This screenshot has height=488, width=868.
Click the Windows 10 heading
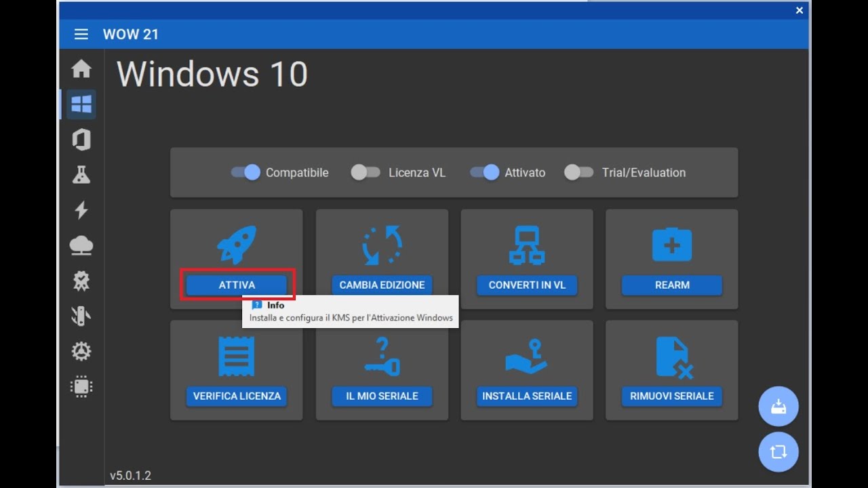coord(212,74)
